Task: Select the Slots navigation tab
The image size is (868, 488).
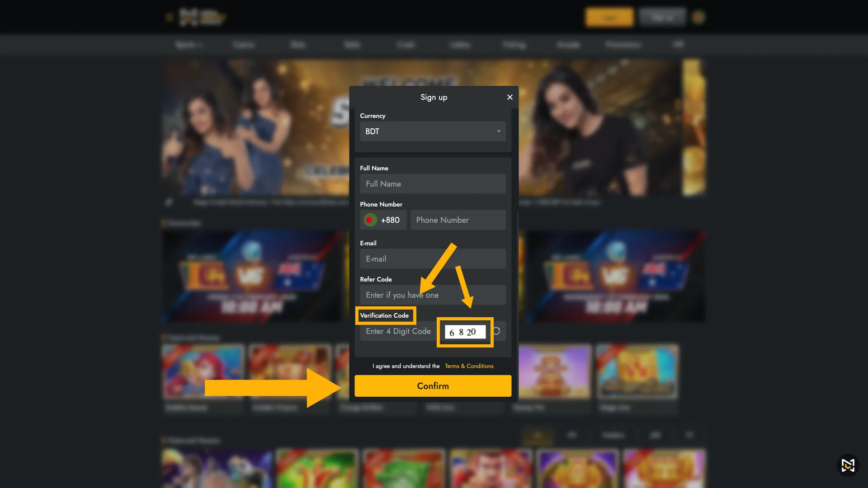Action: 298,45
